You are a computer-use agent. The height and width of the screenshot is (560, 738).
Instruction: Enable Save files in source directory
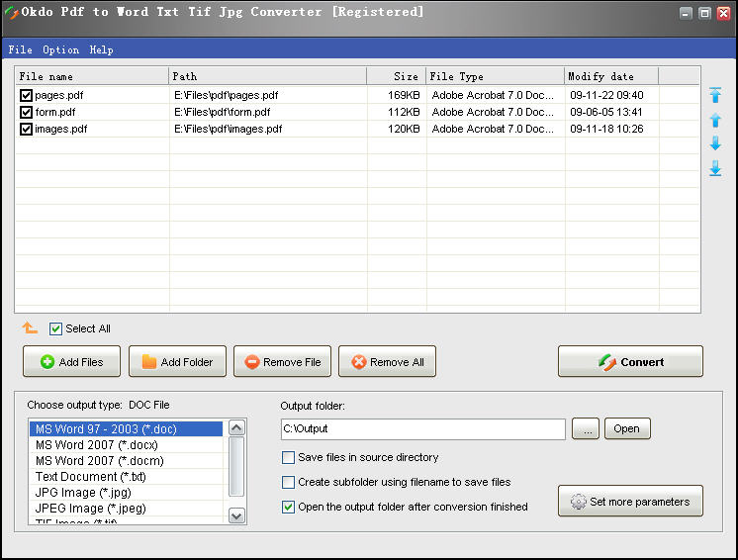pyautogui.click(x=289, y=458)
